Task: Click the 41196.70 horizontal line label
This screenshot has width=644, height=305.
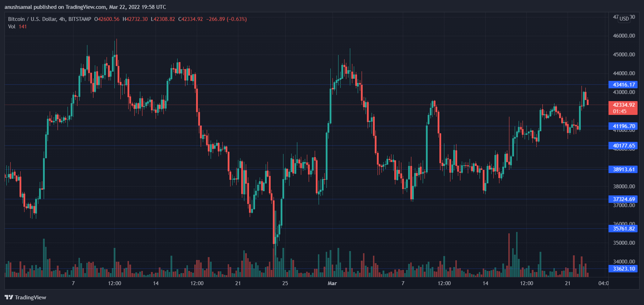Action: pyautogui.click(x=623, y=126)
